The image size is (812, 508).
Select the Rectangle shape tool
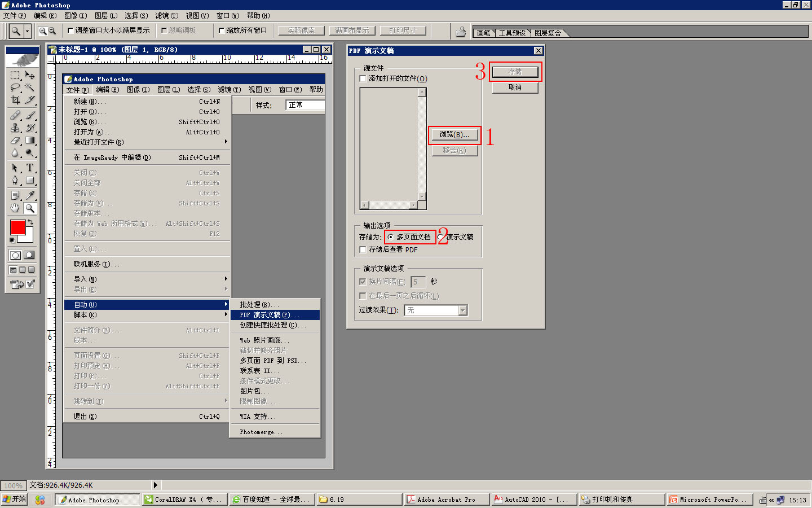pyautogui.click(x=30, y=180)
